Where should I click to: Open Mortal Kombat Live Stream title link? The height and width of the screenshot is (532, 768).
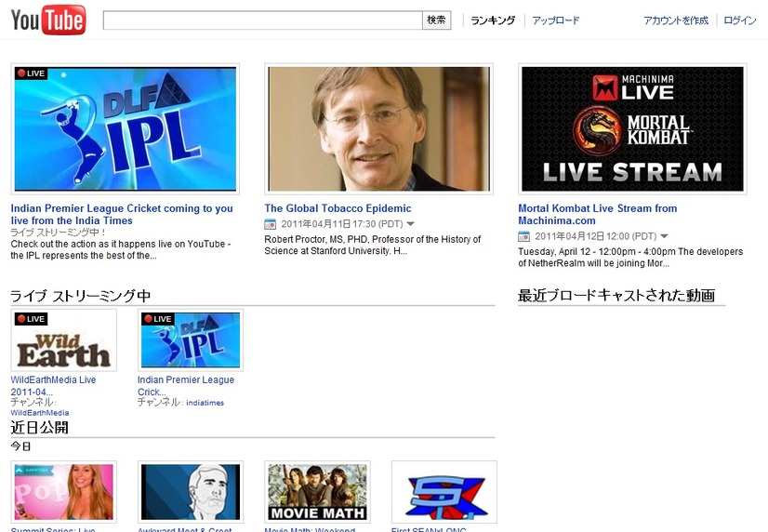pyautogui.click(x=598, y=215)
